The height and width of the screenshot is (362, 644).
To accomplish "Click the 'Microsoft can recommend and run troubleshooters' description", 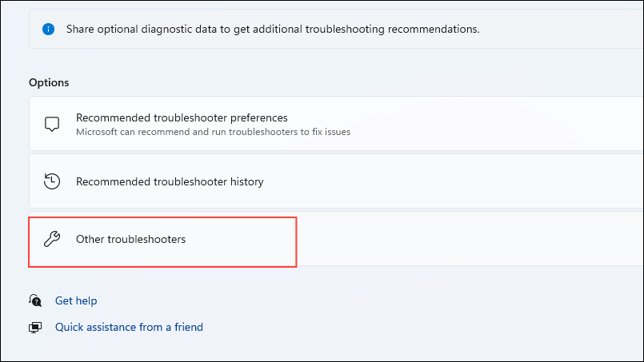I will click(213, 132).
